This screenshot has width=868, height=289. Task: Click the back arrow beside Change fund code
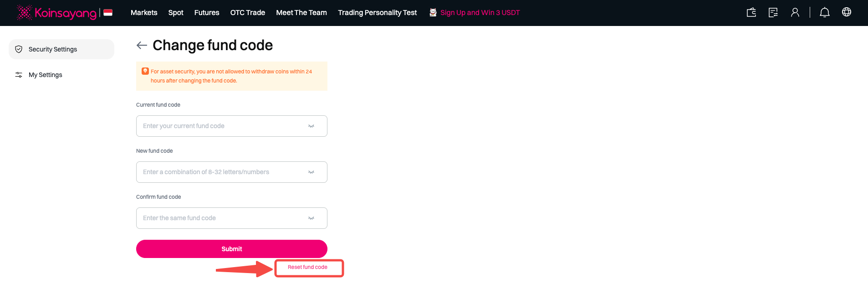(x=142, y=45)
